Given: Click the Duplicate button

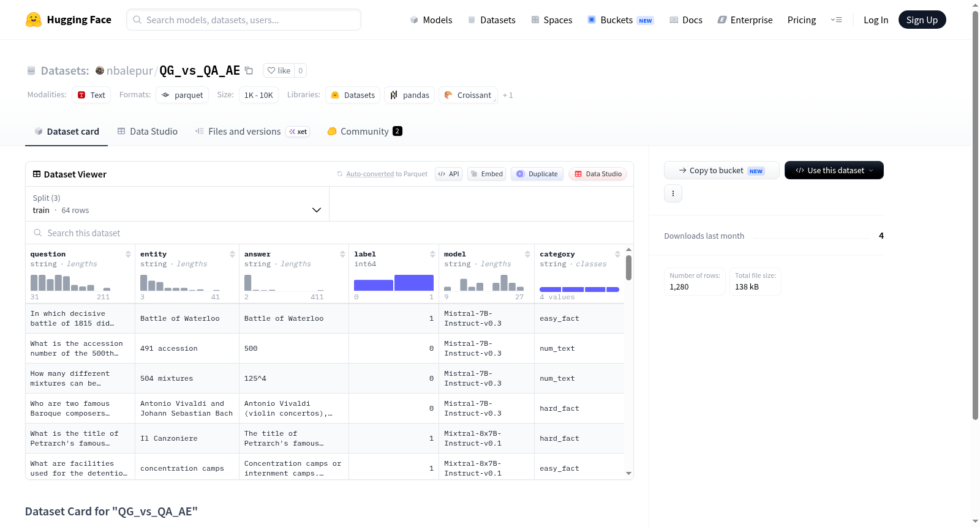Looking at the screenshot, I should [537, 174].
